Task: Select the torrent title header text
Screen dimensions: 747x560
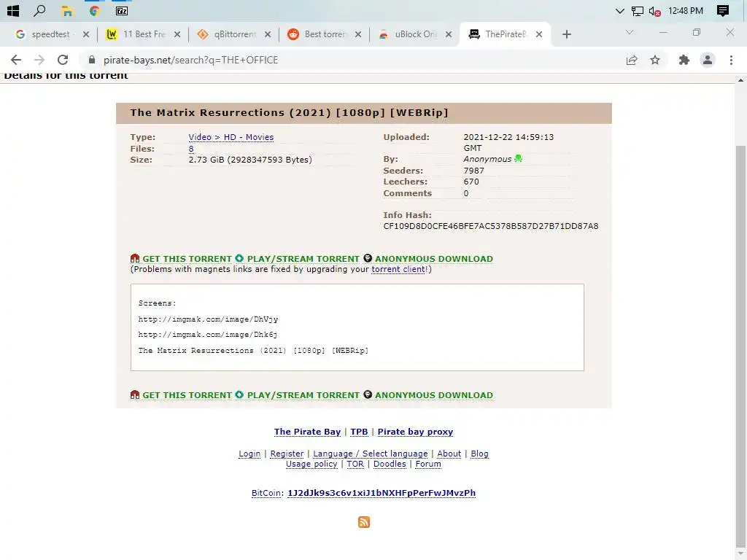Action: (289, 113)
